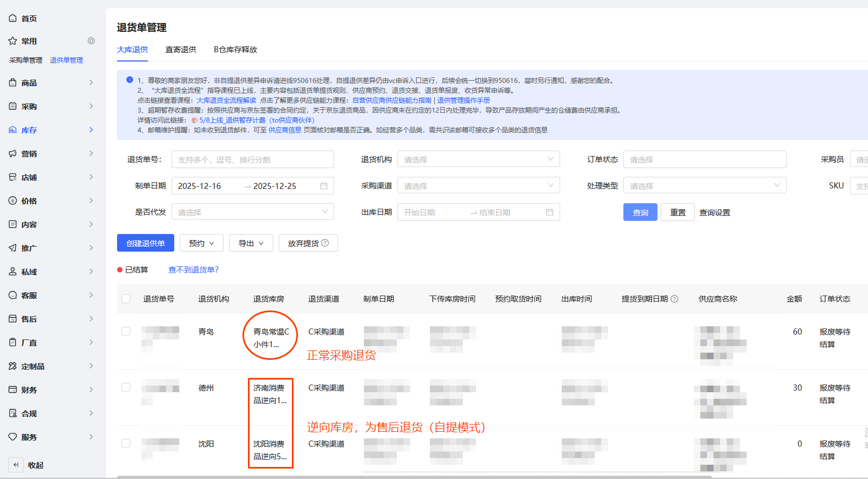Open the 退货机构 dropdown
This screenshot has width=868, height=479.
(x=478, y=159)
